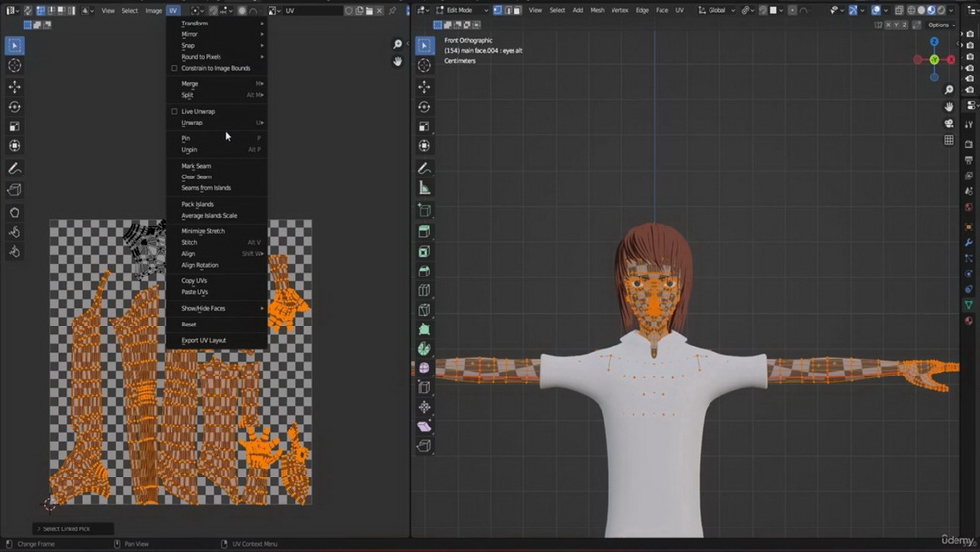Viewport: 980px width, 552px height.
Task: Toggle X axis mirror in 3D viewport
Action: coord(888,25)
